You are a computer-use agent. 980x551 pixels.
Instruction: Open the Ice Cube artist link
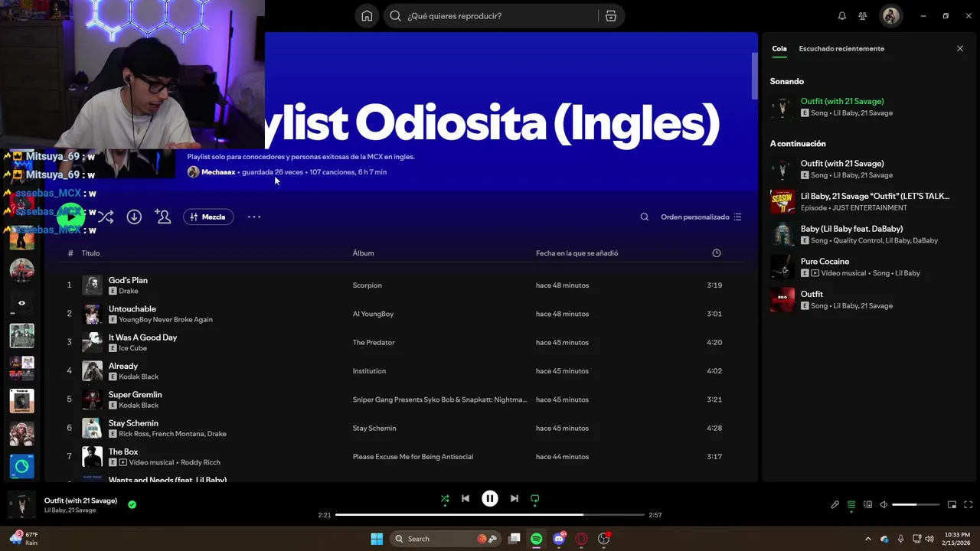132,348
